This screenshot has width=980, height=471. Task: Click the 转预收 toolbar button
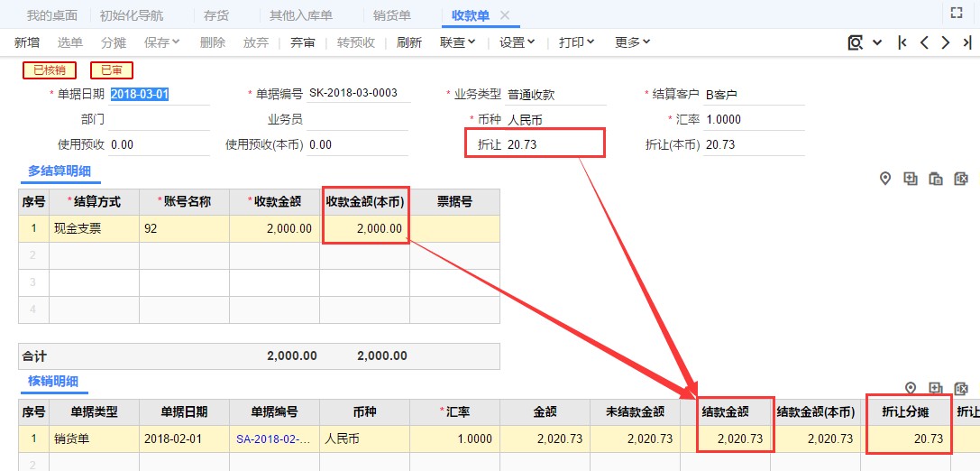tap(355, 42)
